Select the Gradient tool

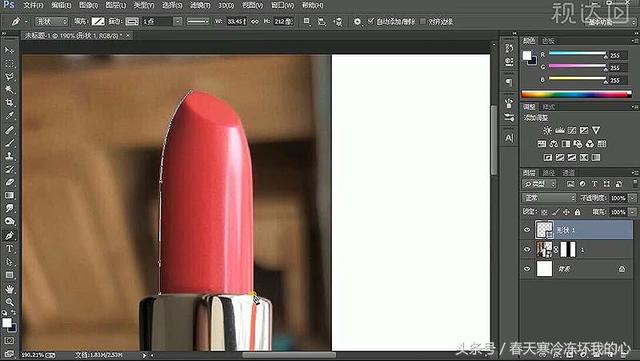[x=9, y=195]
